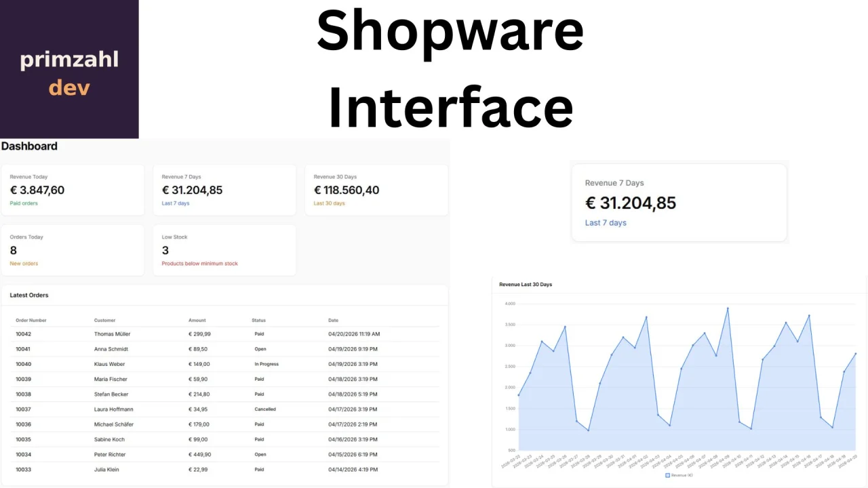Open the Revenue Today card

pos(73,190)
